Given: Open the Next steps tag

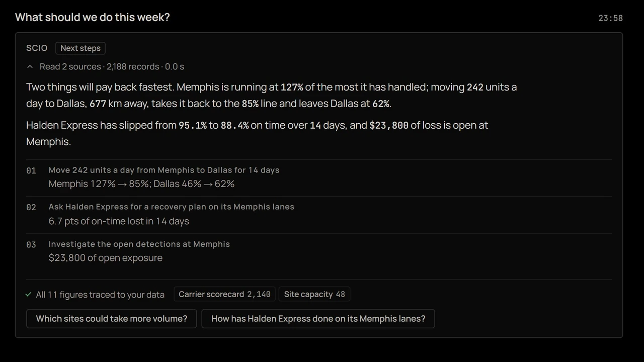Looking at the screenshot, I should tap(80, 48).
